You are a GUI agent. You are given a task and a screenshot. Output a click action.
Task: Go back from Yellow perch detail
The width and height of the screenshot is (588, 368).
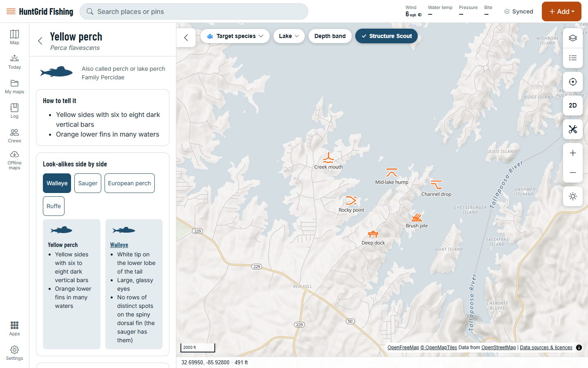click(x=40, y=40)
